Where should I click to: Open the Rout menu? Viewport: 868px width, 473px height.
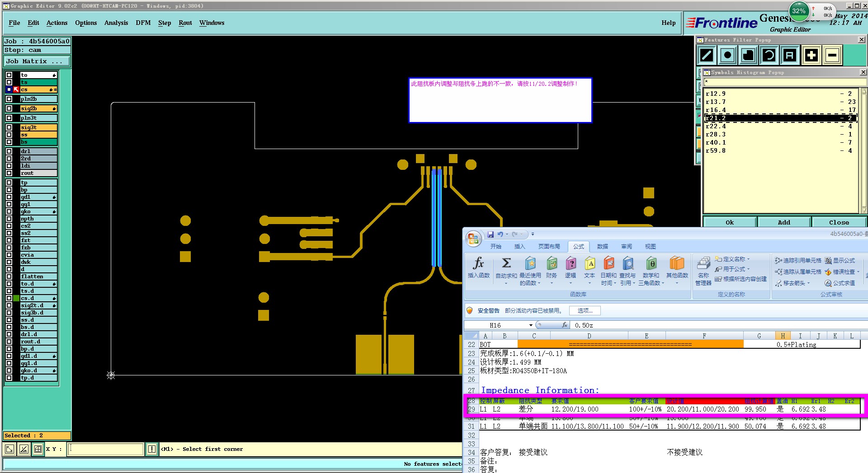(x=185, y=23)
